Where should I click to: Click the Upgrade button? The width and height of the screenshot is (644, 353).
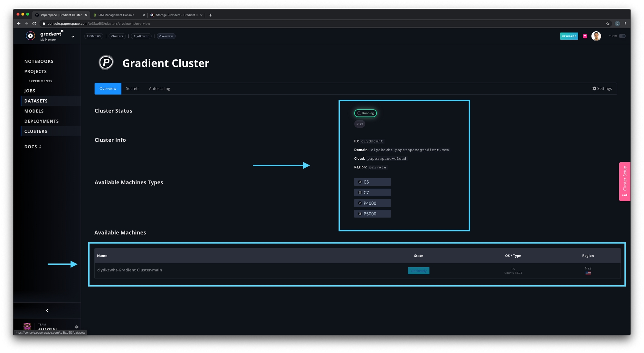pyautogui.click(x=569, y=36)
